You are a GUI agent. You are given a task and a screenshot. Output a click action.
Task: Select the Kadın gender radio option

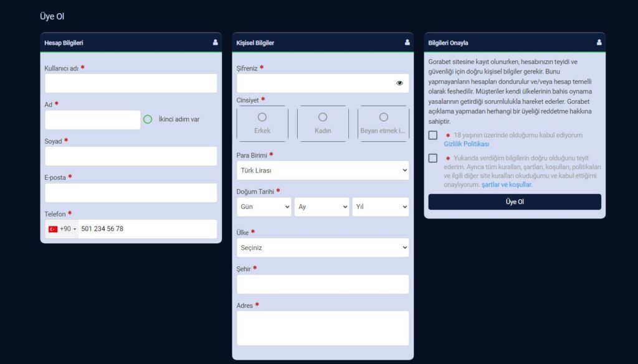click(x=323, y=117)
